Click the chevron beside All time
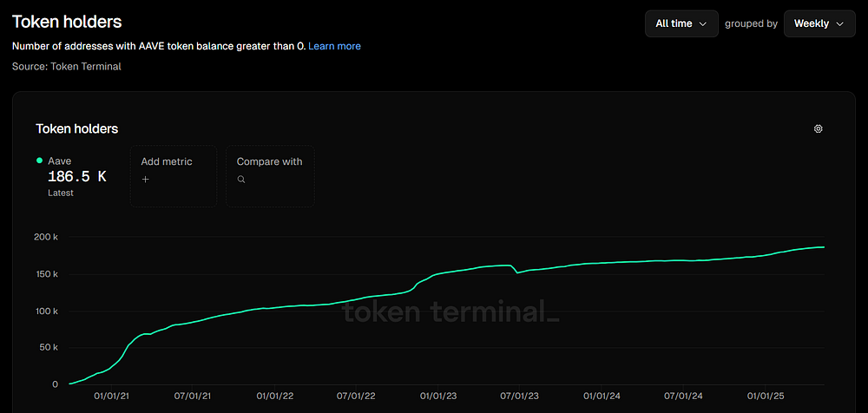This screenshot has height=413, width=868. 703,23
